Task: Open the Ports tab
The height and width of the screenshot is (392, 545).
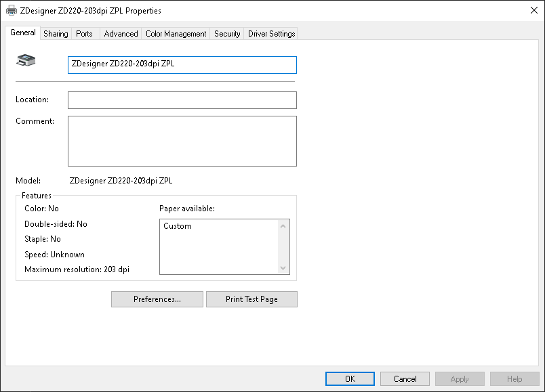Action: pos(85,33)
